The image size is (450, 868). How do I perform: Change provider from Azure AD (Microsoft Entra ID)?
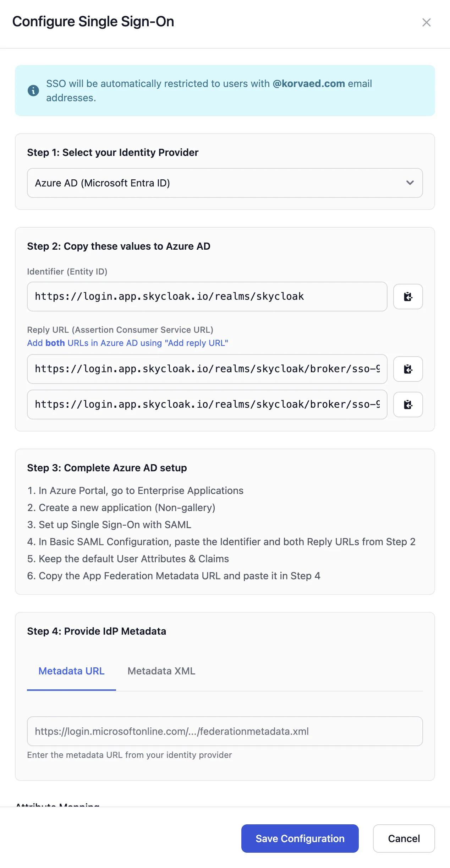[225, 183]
